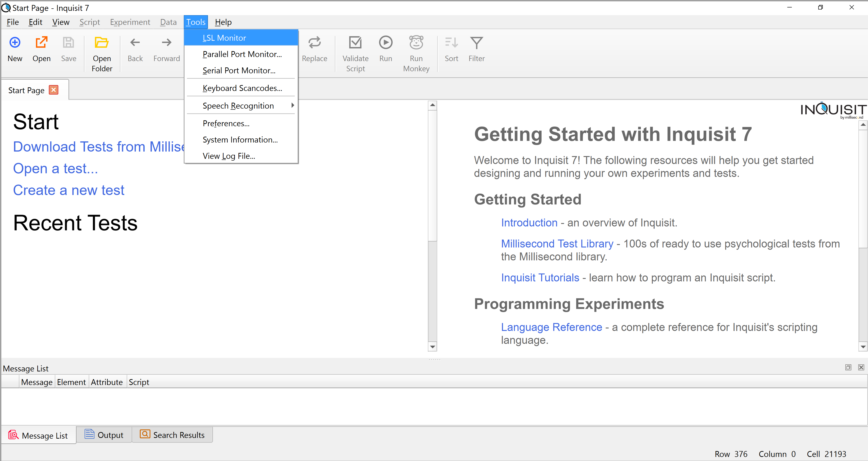Open the Edit menu
This screenshot has width=868, height=461.
coord(35,22)
